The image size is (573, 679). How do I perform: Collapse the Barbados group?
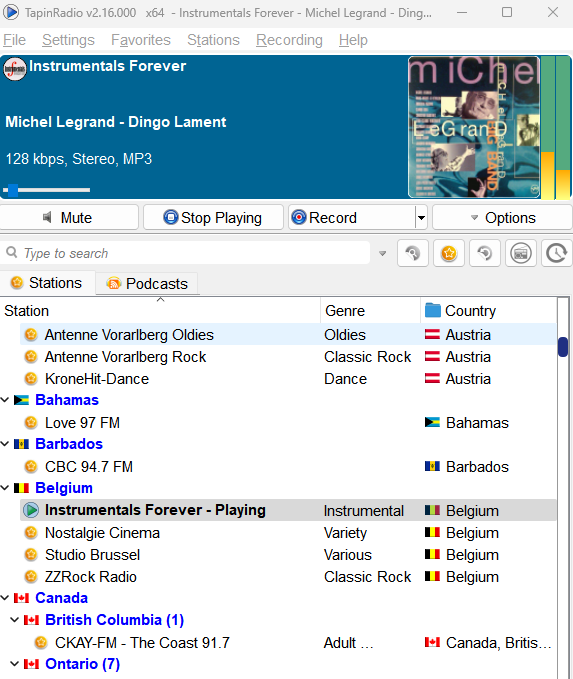point(5,444)
